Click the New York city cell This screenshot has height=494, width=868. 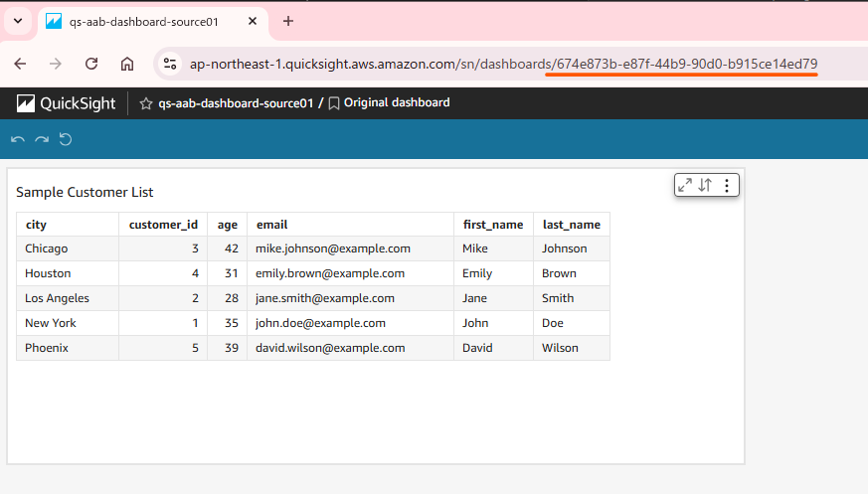pos(68,323)
